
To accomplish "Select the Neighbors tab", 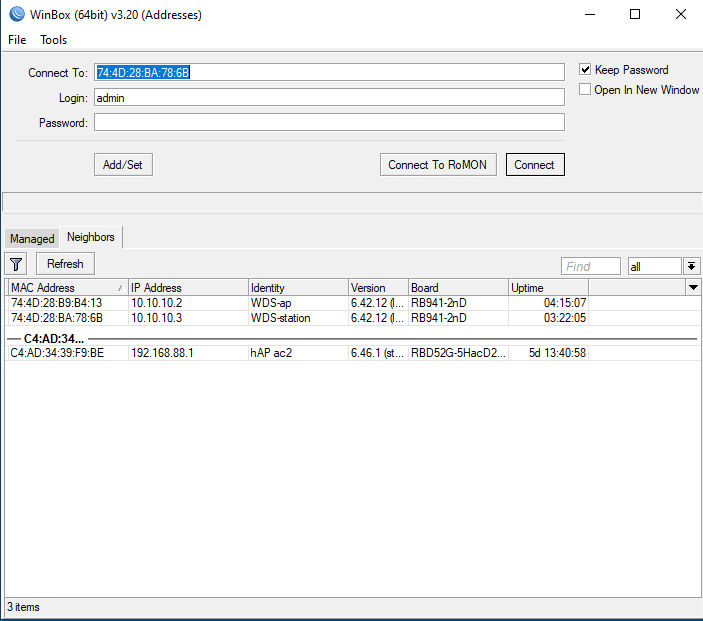I will click(x=91, y=237).
